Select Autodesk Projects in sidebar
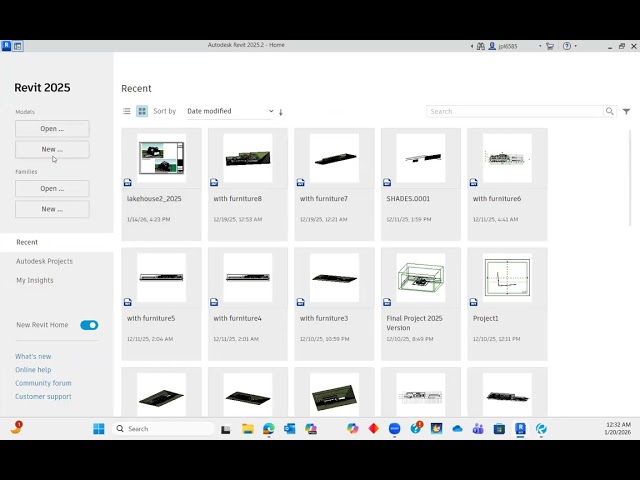The width and height of the screenshot is (640, 480). coord(44,261)
